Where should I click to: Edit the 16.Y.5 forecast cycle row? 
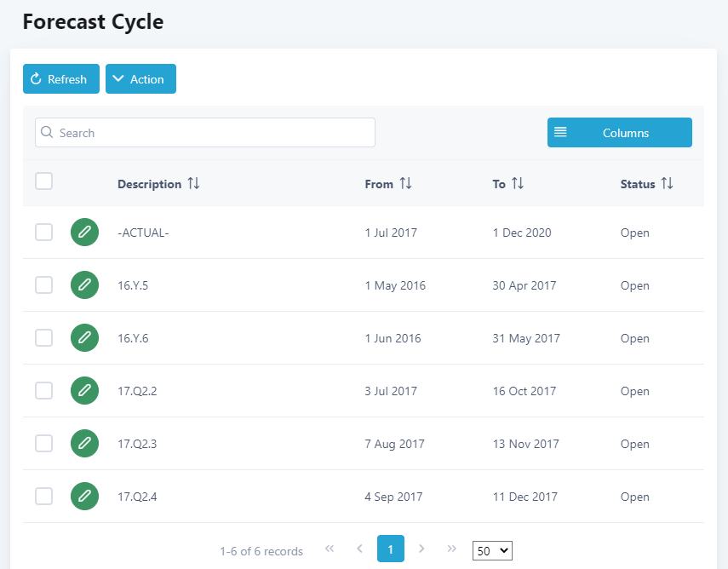tap(84, 285)
